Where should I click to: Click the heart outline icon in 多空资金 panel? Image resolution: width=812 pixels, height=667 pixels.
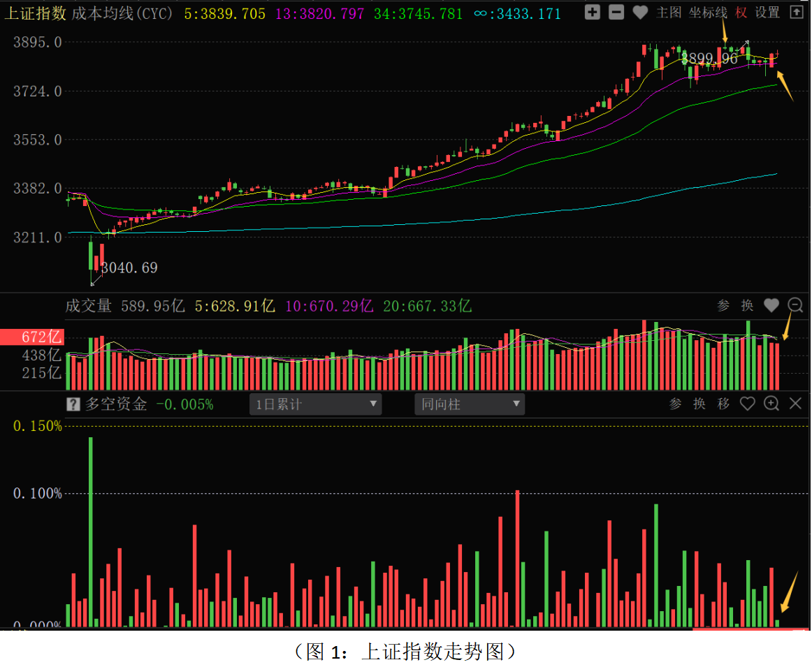coord(747,404)
